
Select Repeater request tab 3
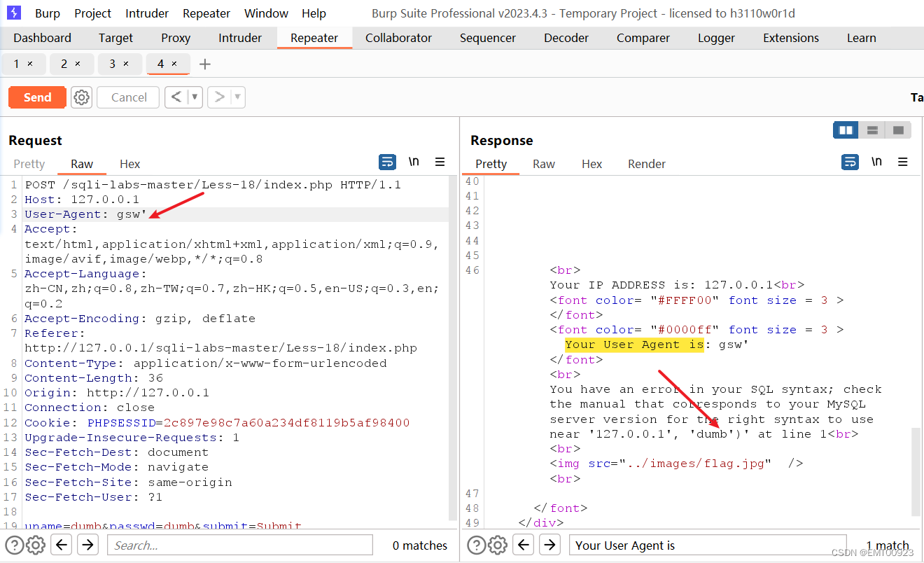112,64
